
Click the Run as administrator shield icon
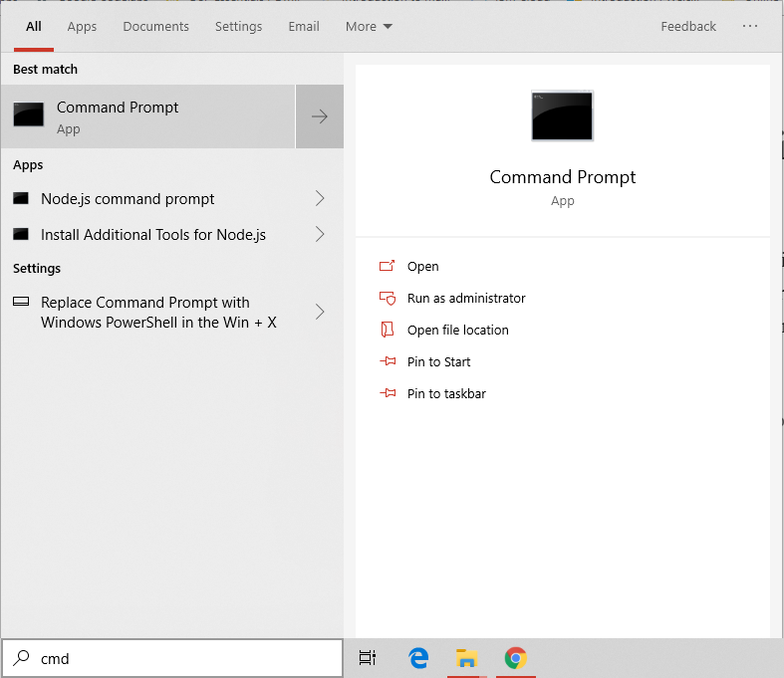[388, 299]
